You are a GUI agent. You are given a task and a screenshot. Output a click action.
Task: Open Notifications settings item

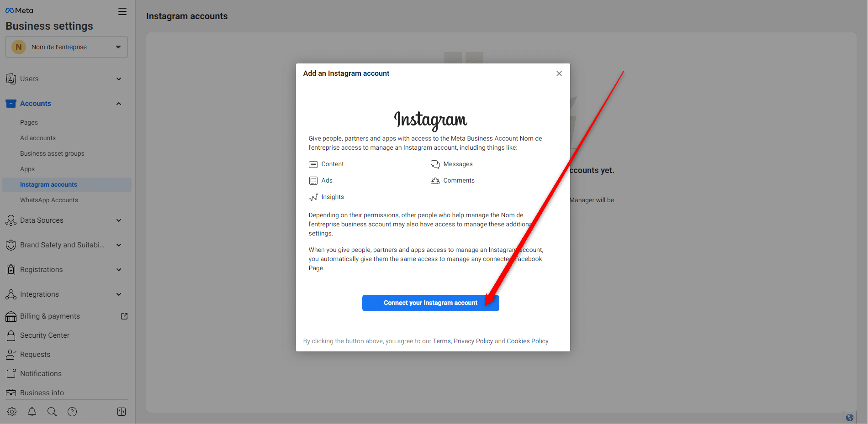coord(41,374)
